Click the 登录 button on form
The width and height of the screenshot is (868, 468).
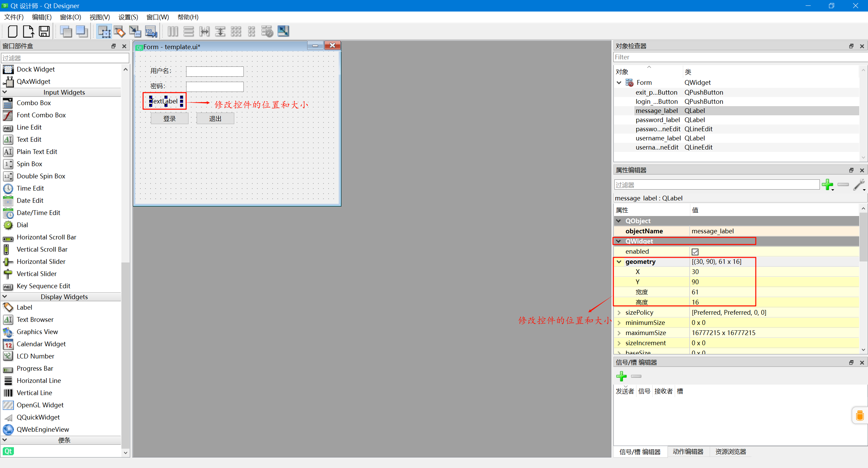[170, 119]
